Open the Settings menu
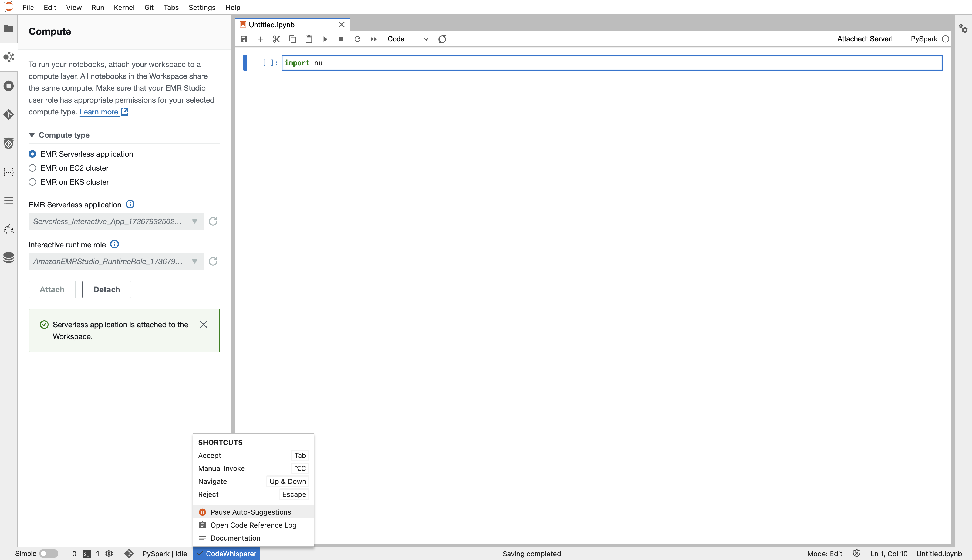Viewport: 972px width, 560px height. [202, 7]
